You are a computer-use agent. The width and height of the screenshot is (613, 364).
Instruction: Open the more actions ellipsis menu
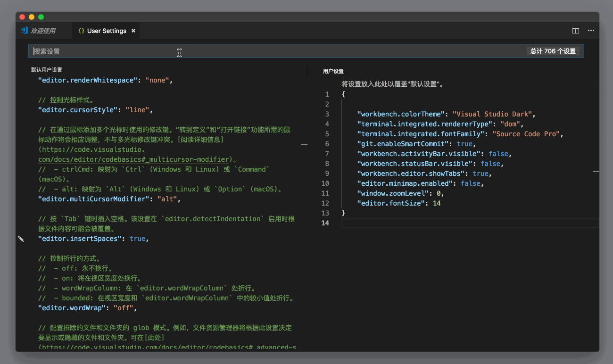click(591, 31)
